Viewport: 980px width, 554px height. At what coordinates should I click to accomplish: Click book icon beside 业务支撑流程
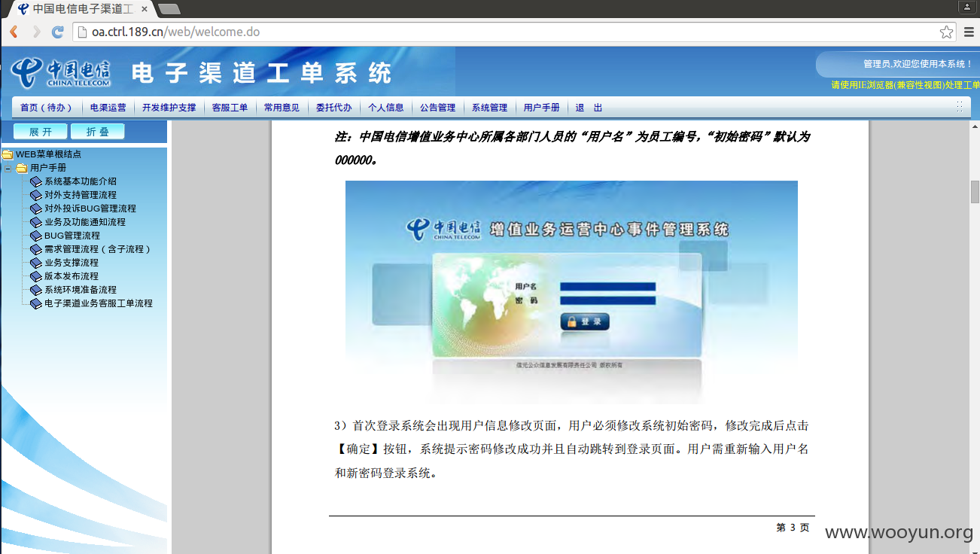(36, 263)
